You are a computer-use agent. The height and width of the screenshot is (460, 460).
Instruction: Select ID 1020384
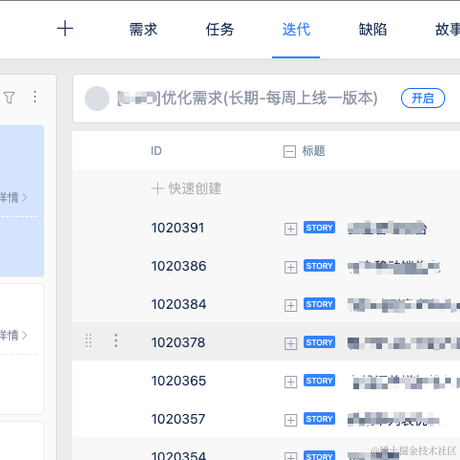(x=179, y=304)
